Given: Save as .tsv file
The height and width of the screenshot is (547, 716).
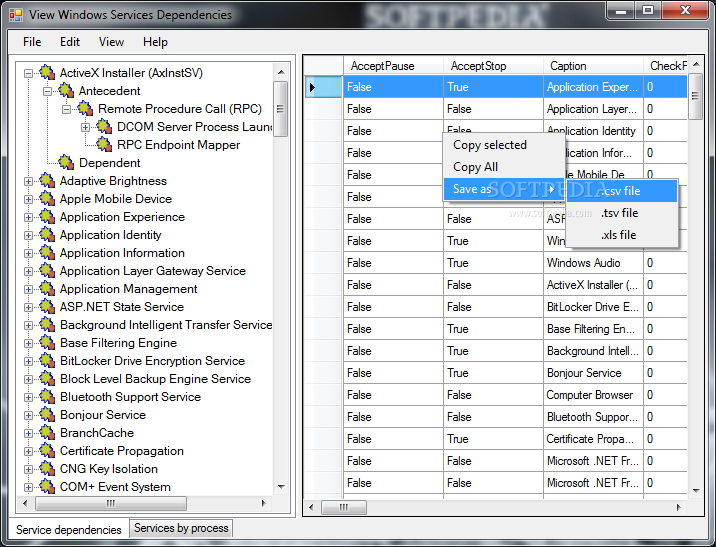Looking at the screenshot, I should (x=620, y=213).
